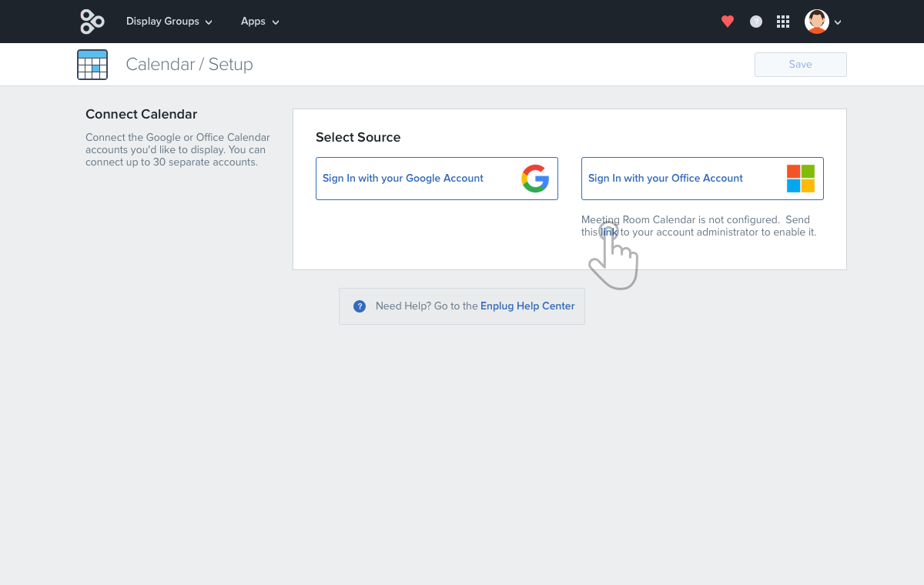Click the 'Select Source' heading

click(358, 138)
